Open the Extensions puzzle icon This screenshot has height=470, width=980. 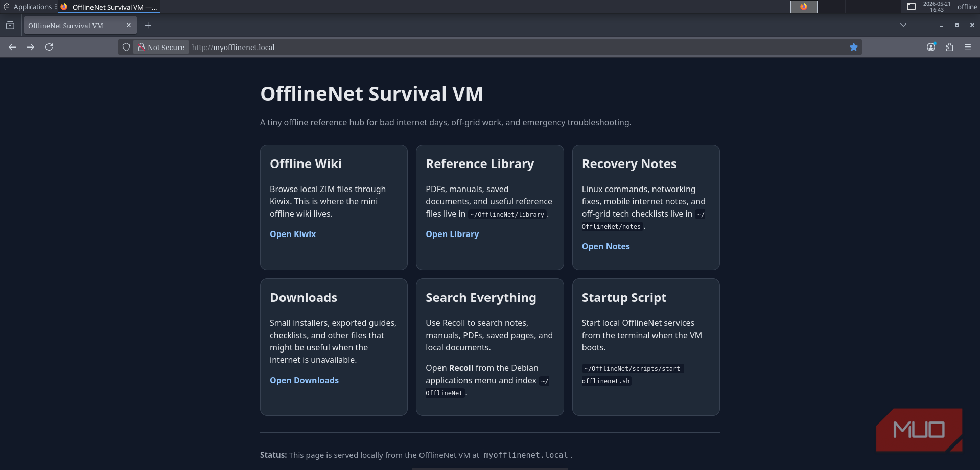pos(949,47)
